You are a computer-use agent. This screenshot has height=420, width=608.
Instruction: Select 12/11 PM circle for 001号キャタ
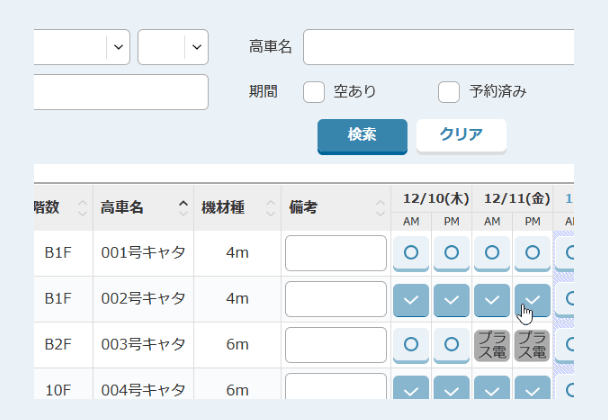(x=532, y=253)
